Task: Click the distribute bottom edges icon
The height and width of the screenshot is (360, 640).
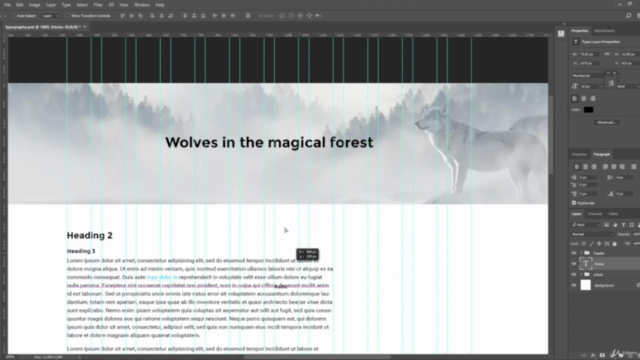Action: (203, 16)
